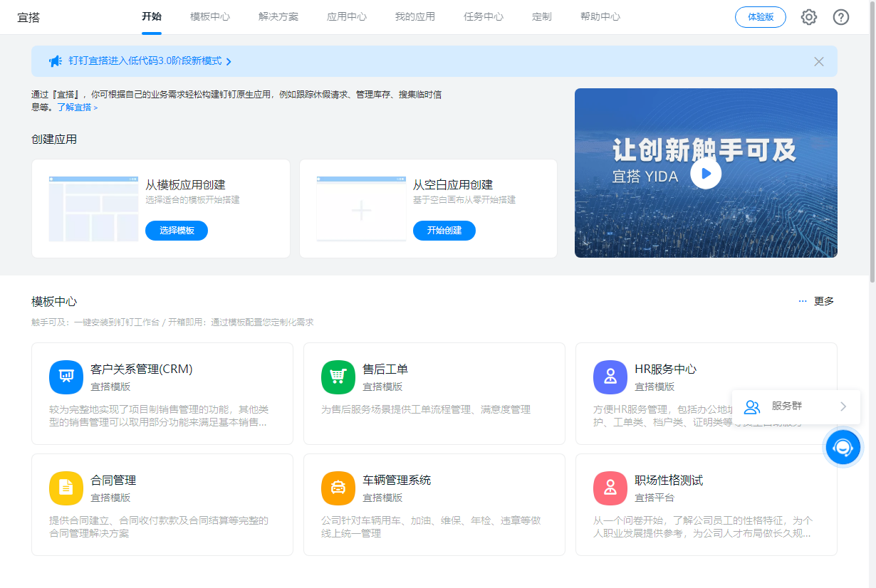Open the HR服务中心 template title
Screen dimensions: 876x588
[x=666, y=369]
